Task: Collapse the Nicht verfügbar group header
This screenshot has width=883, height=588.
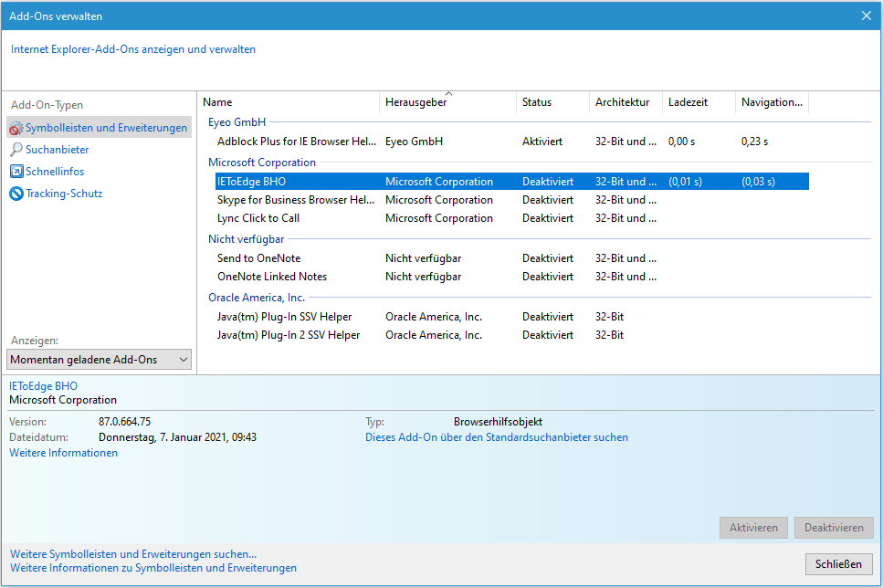Action: [x=247, y=239]
